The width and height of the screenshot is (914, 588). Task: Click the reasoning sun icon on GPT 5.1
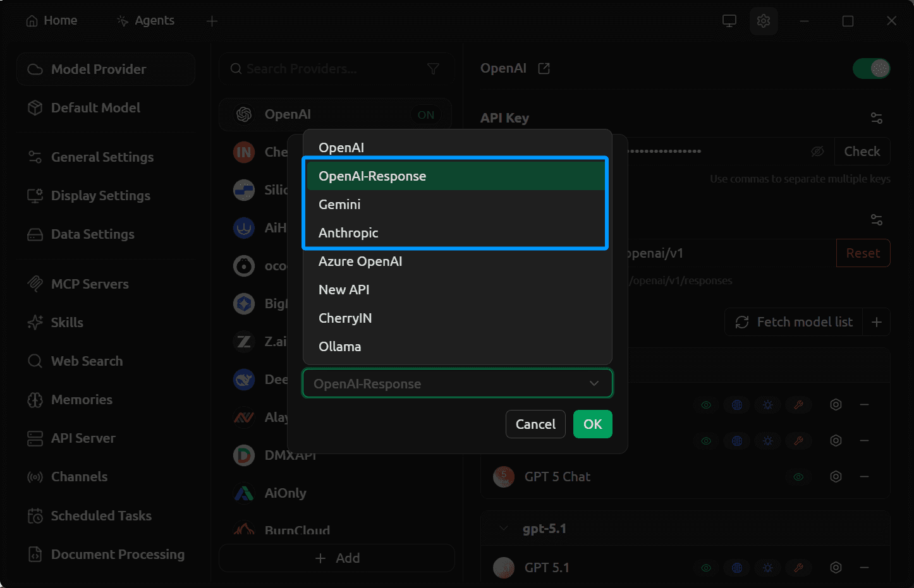point(768,568)
